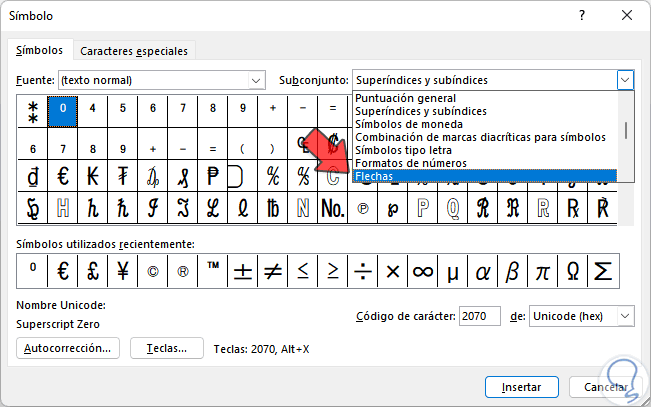Select the Numero sign in symbol grid
The width and height of the screenshot is (651, 407).
(x=333, y=208)
